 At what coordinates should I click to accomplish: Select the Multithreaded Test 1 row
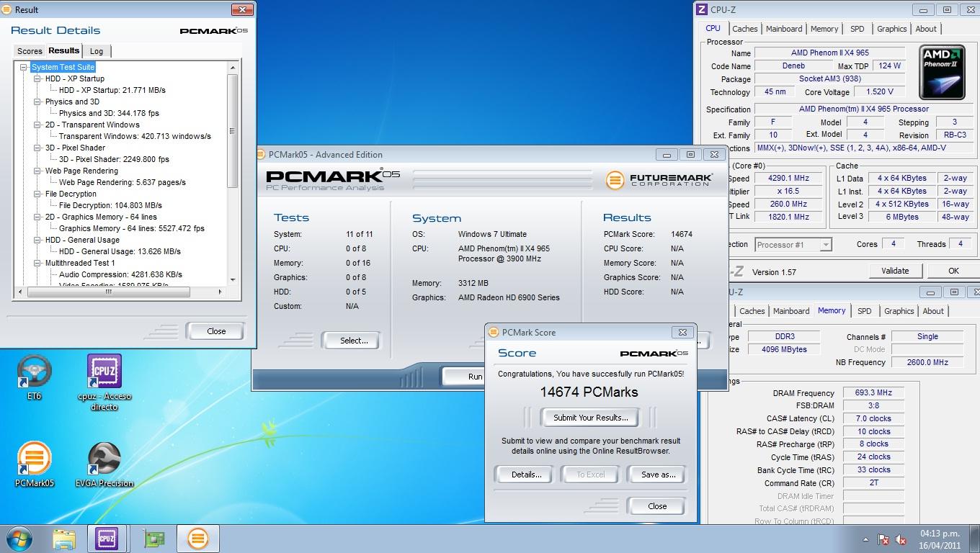pos(80,263)
